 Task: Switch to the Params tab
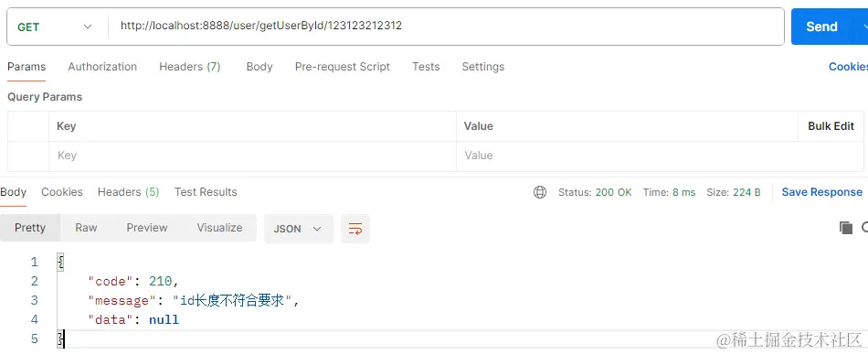[x=26, y=67]
